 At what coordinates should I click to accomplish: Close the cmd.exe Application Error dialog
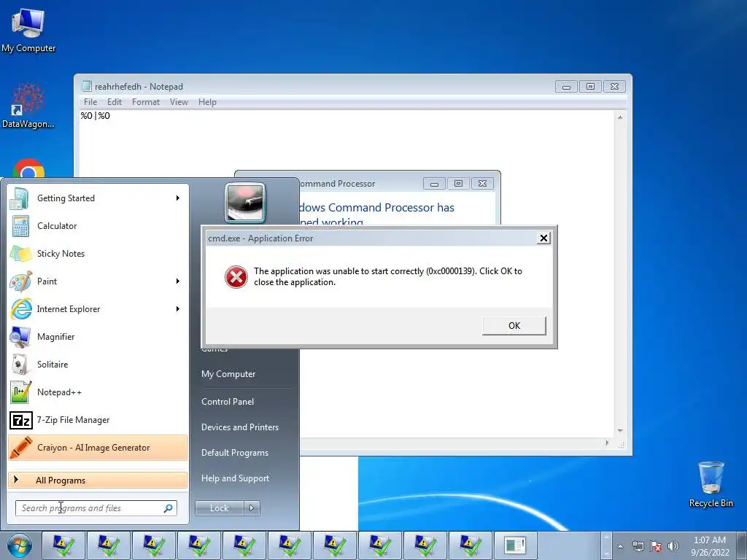tap(543, 238)
